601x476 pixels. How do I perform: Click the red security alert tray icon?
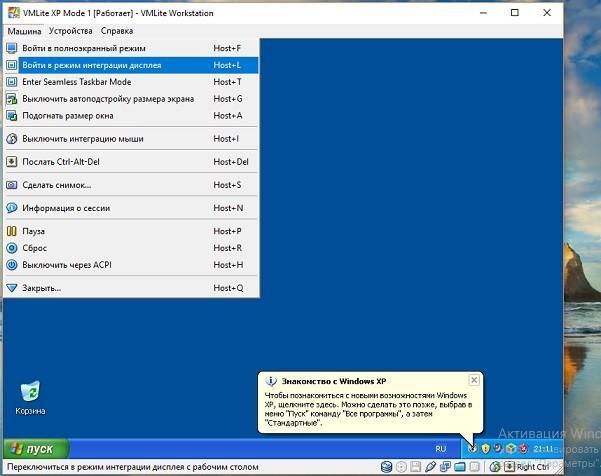pos(523,448)
